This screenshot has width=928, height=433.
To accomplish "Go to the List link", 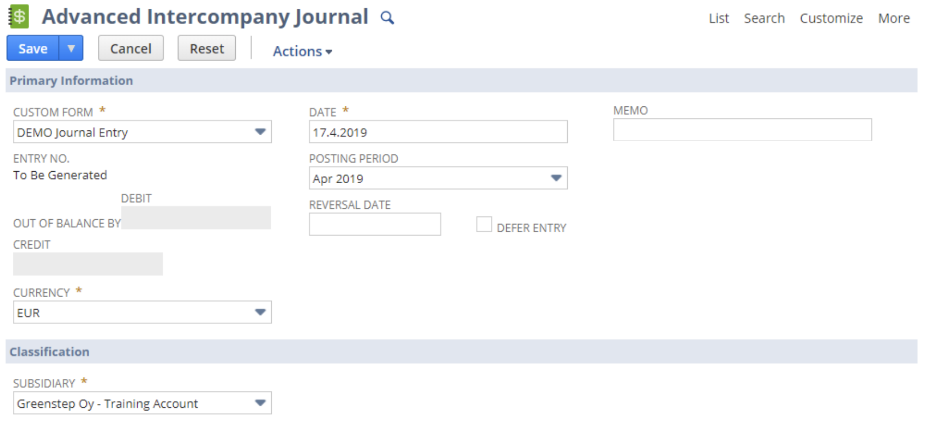I will pos(719,18).
